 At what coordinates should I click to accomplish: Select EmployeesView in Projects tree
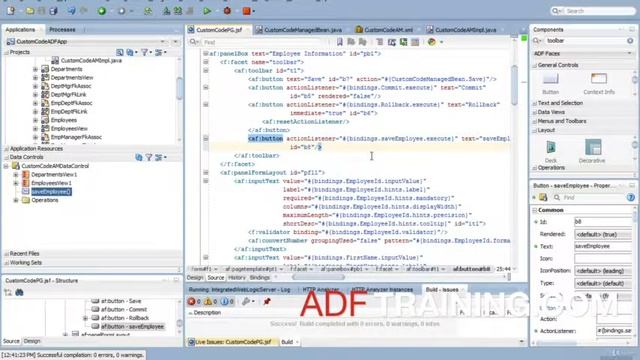[69, 129]
